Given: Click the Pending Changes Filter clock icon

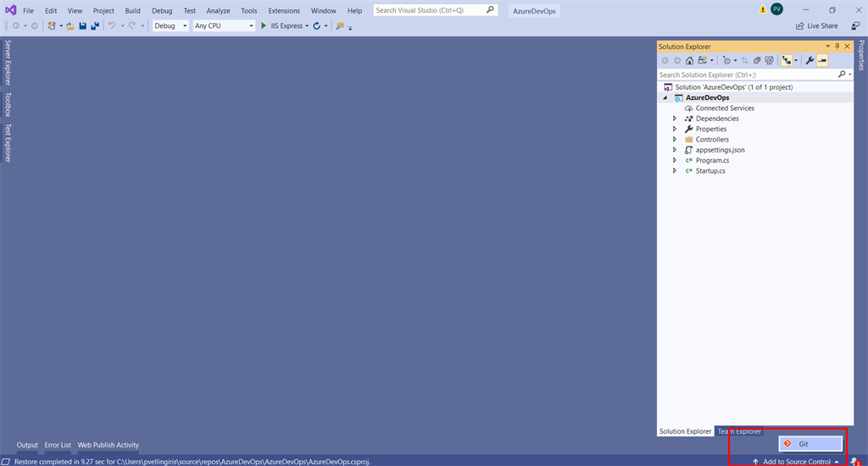Looking at the screenshot, I should 726,60.
